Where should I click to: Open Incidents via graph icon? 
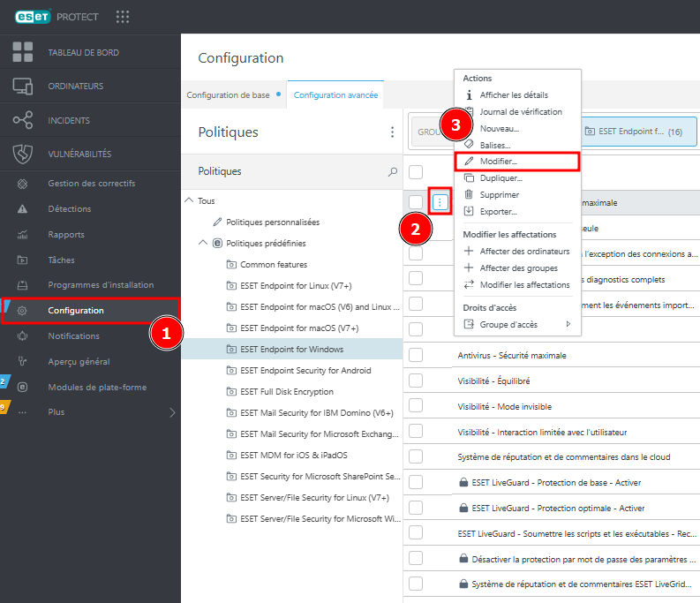[22, 120]
